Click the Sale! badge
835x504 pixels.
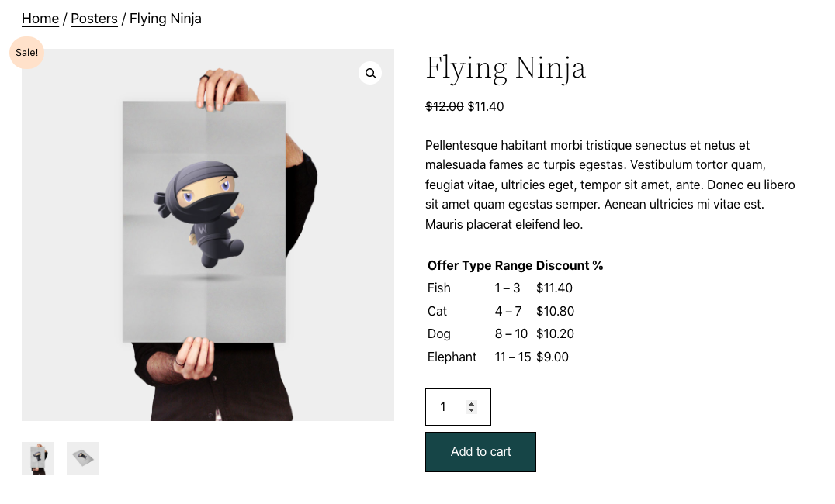click(26, 53)
